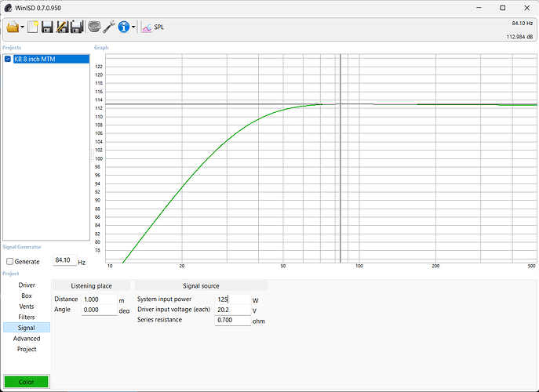
Task: Close the WinISD window
Action: [x=526, y=8]
